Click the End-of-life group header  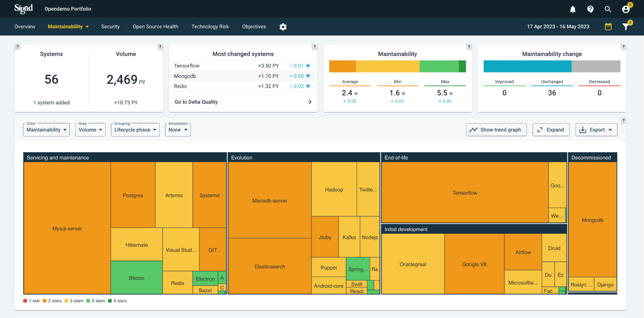(x=474, y=158)
